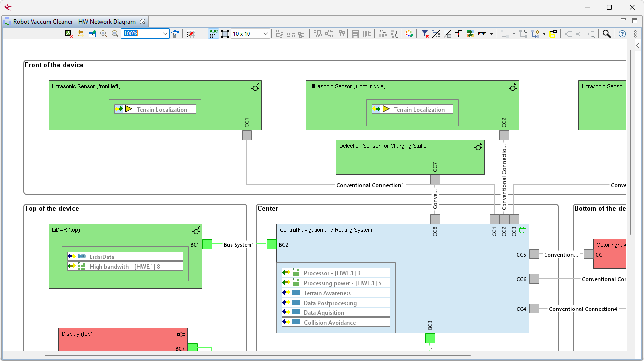The image size is (644, 361).
Task: Select the CC5 port on Central Navigation
Action: coord(534,254)
